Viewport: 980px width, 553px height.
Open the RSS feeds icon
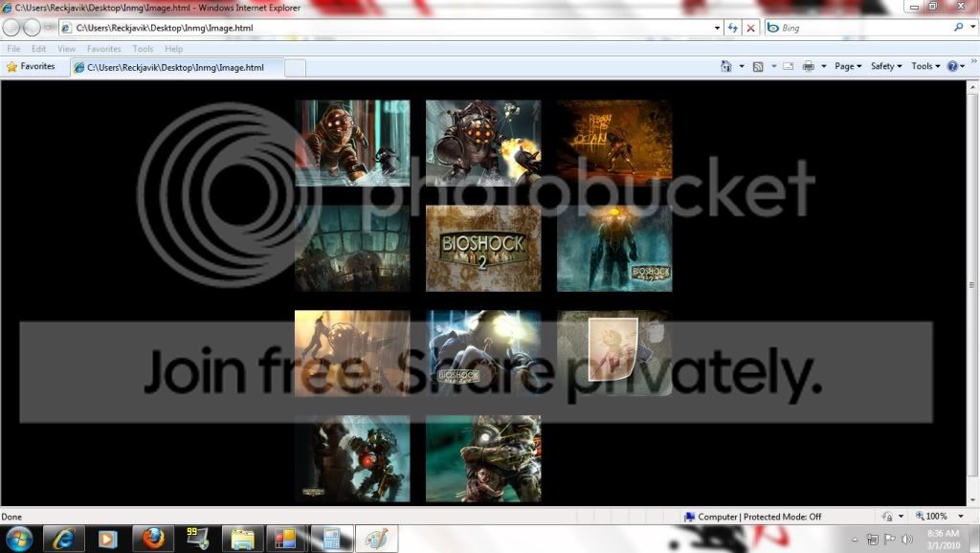[x=758, y=66]
